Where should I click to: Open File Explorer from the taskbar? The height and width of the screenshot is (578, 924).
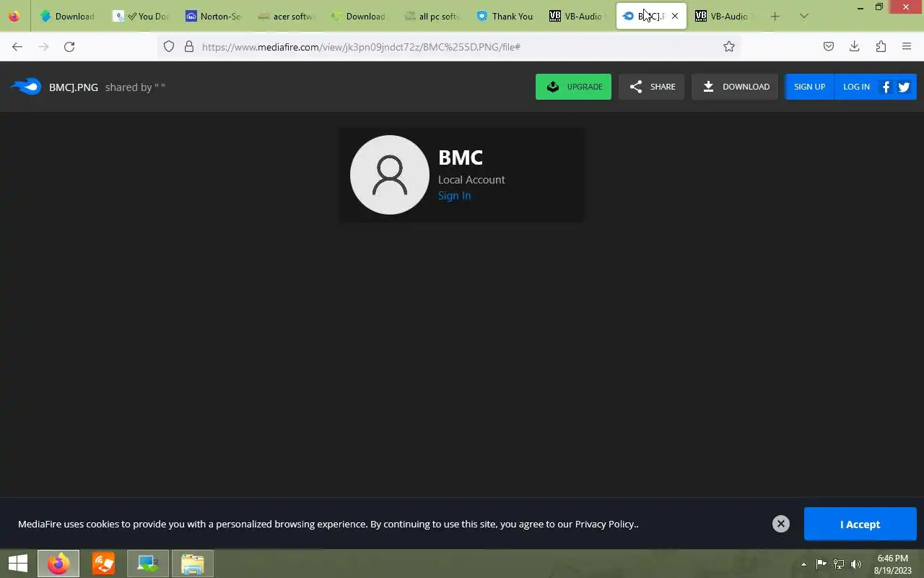click(x=193, y=564)
